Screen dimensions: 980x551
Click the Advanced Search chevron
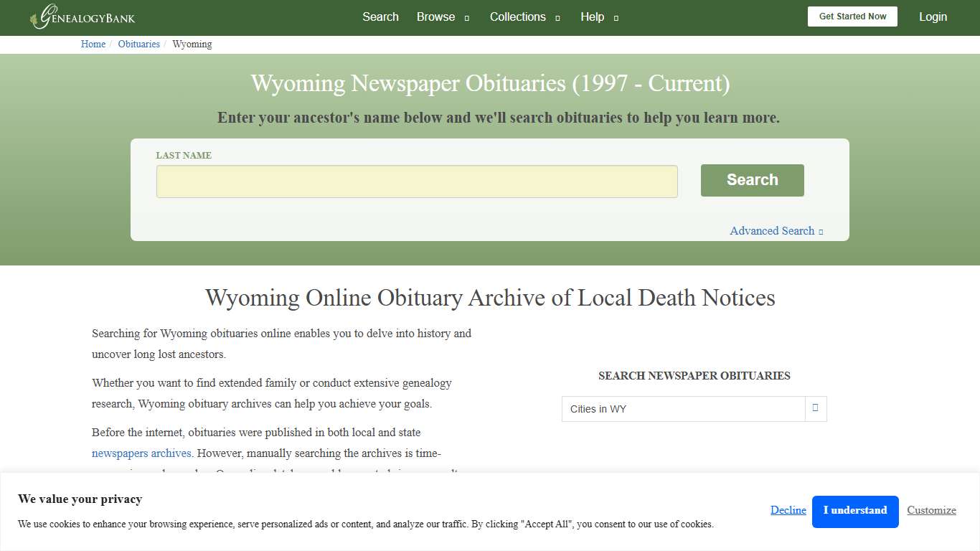pyautogui.click(x=821, y=231)
